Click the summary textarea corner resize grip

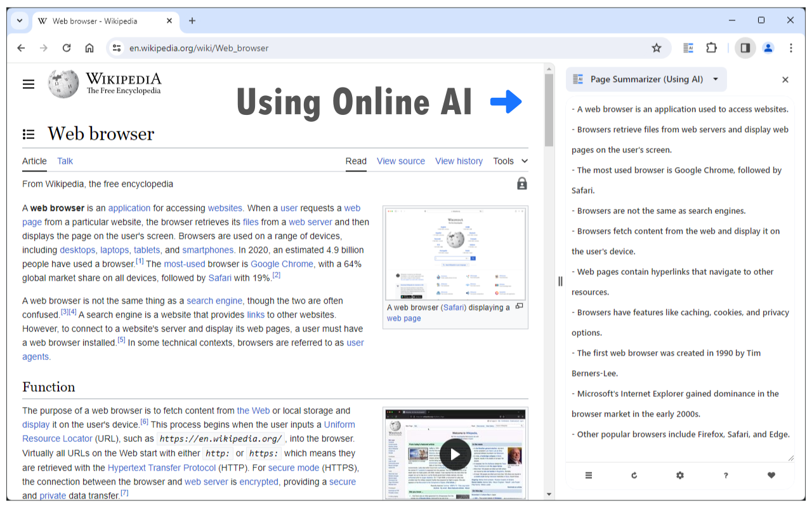[x=790, y=458]
